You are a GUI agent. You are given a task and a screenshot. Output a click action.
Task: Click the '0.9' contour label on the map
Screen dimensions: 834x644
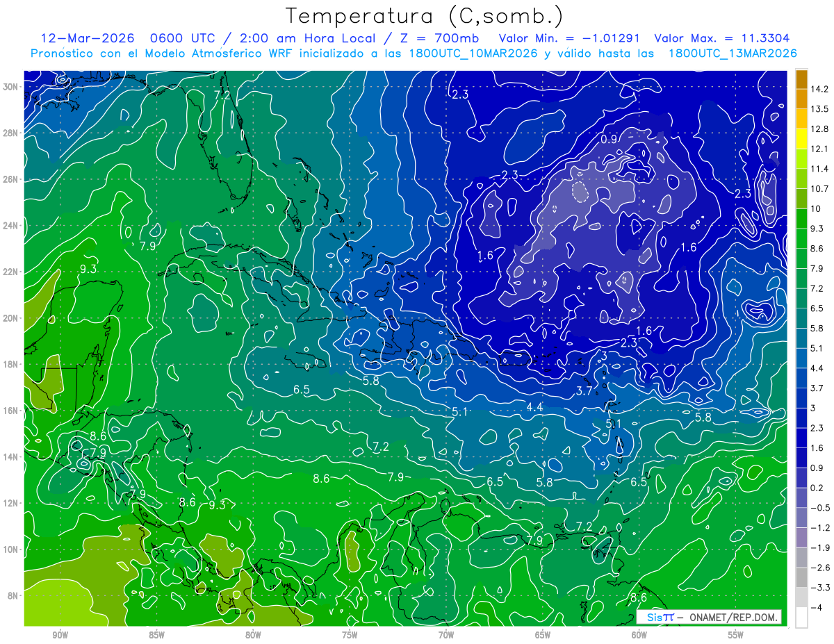tap(610, 139)
